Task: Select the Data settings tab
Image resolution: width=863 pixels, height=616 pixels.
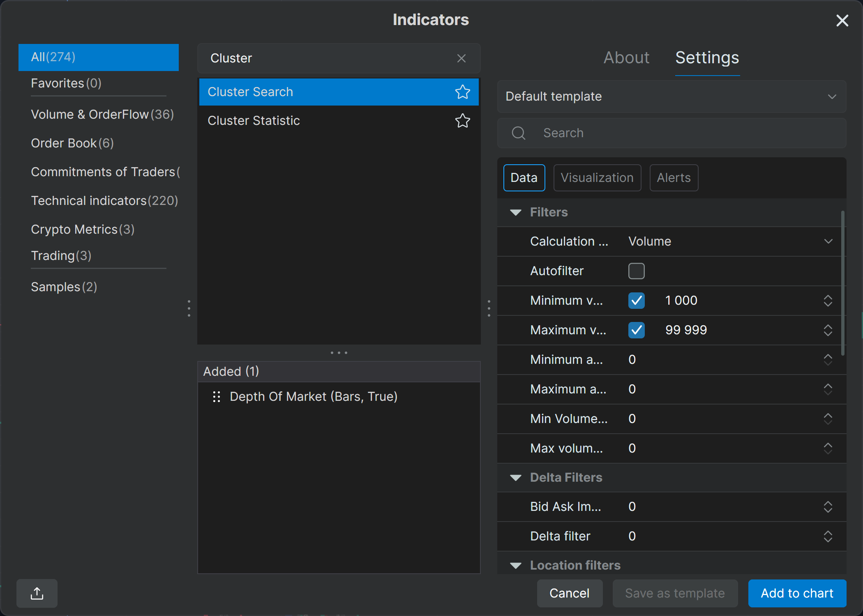Action: (524, 178)
